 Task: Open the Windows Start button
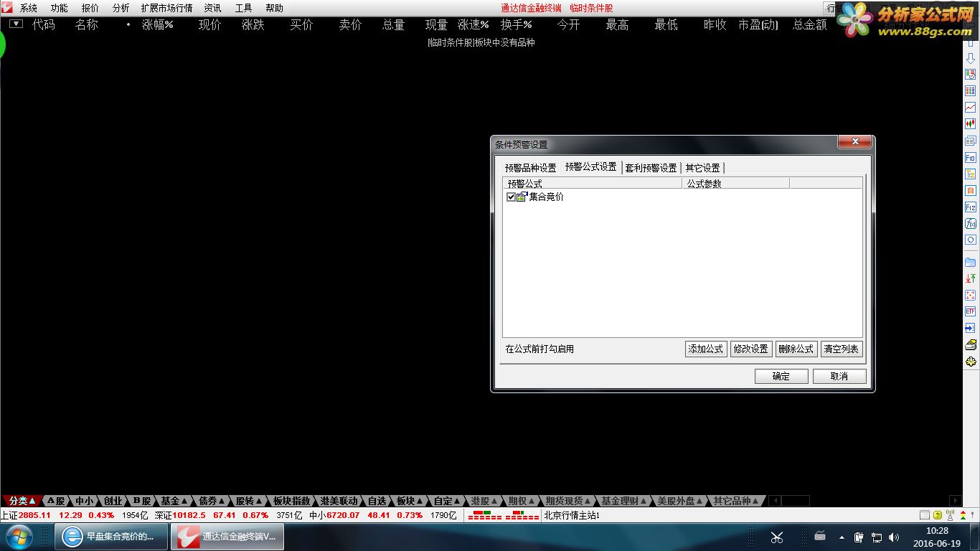[x=18, y=537]
